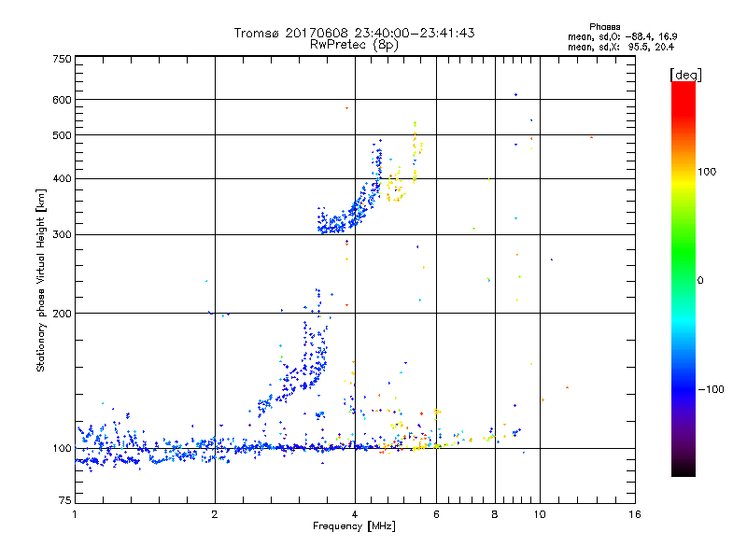Click the colorbar tick label 0
747x560 pixels.
pos(700,280)
